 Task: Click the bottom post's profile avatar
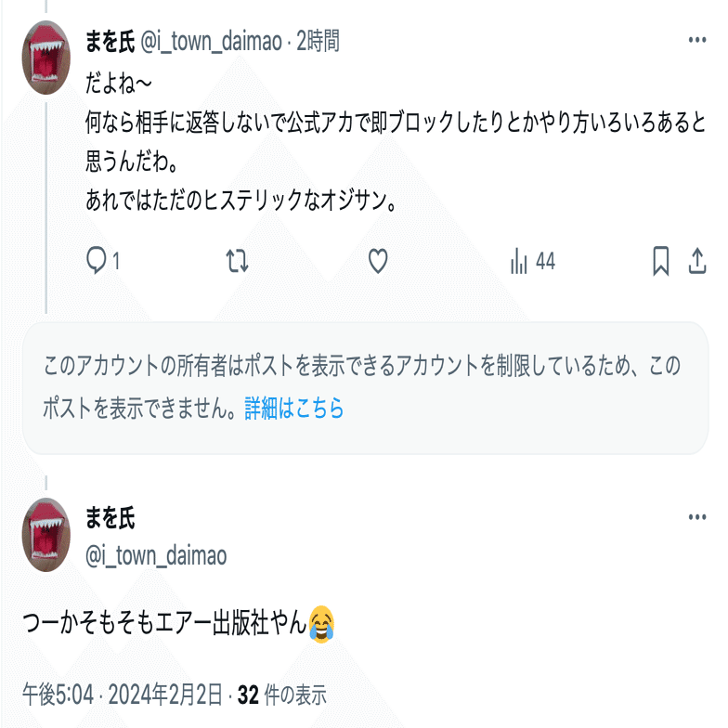pos(46,535)
